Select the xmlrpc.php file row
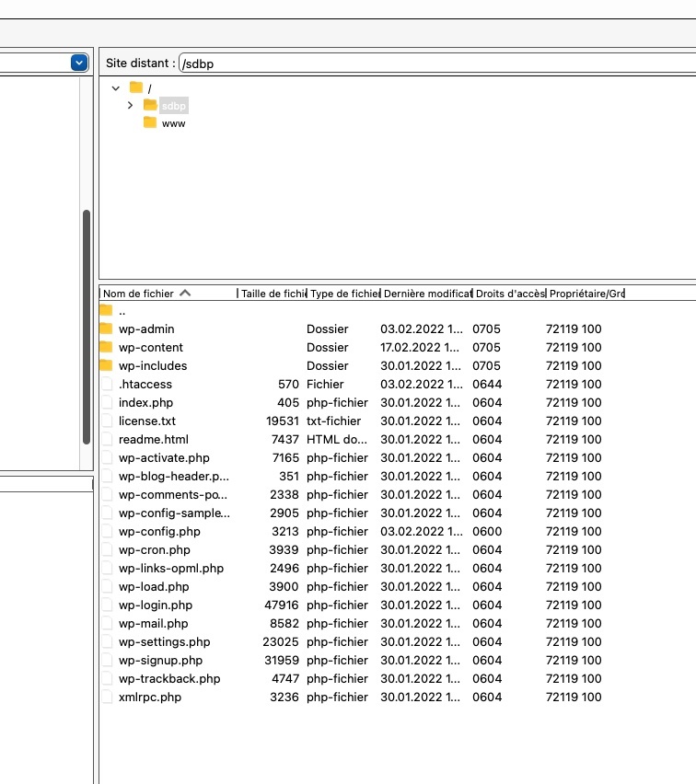696x784 pixels. (x=150, y=697)
